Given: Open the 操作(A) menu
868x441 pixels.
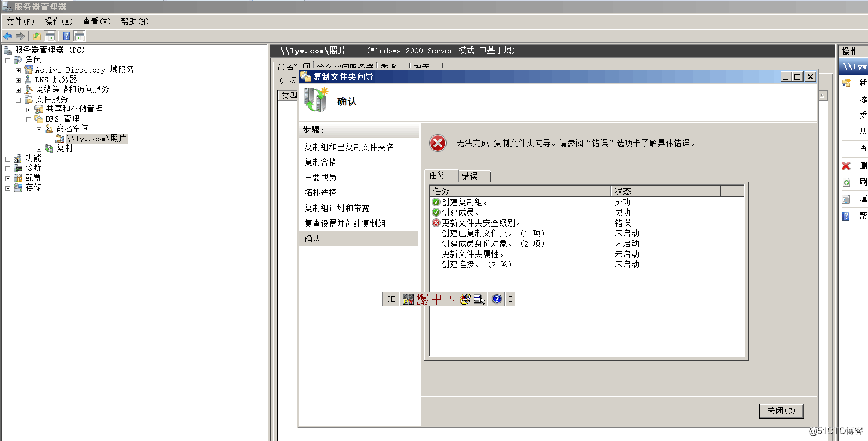Looking at the screenshot, I should tap(58, 21).
